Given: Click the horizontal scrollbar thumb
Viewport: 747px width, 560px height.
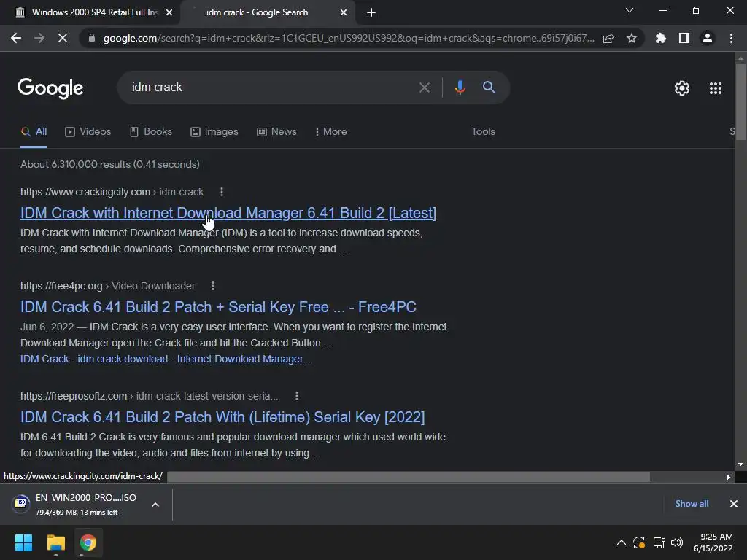Looking at the screenshot, I should 409,477.
